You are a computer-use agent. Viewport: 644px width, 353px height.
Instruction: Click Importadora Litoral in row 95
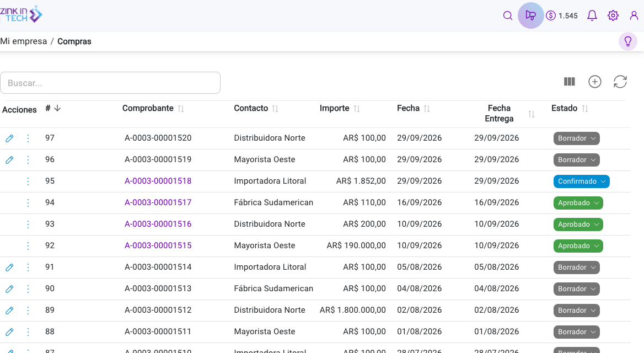pos(270,181)
